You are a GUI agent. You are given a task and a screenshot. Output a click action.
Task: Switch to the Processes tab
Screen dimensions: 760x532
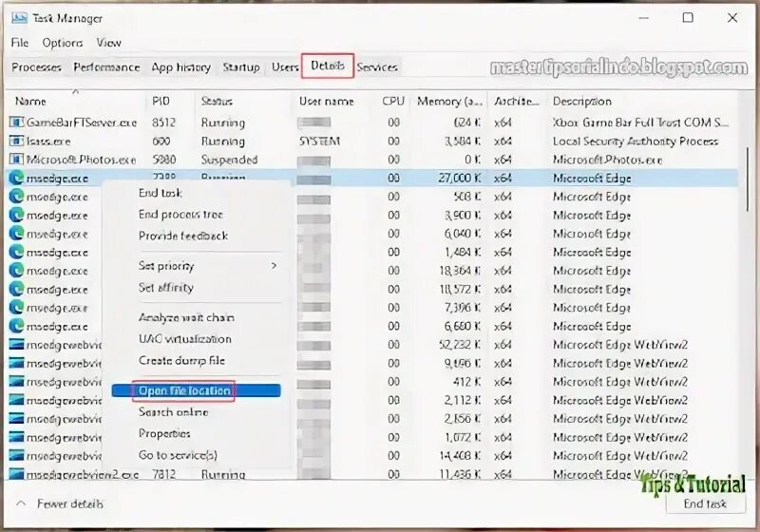click(x=36, y=66)
